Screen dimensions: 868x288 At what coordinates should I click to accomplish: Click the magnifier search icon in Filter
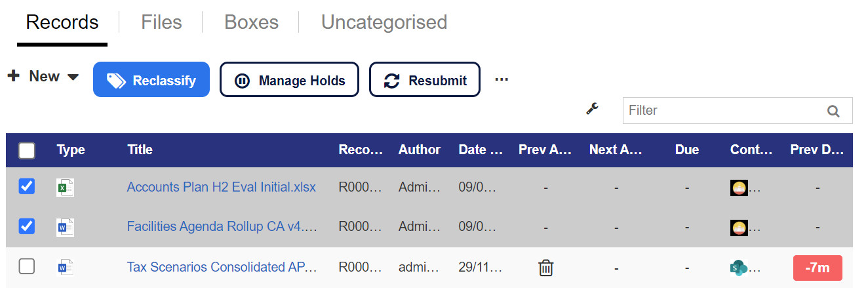(833, 111)
